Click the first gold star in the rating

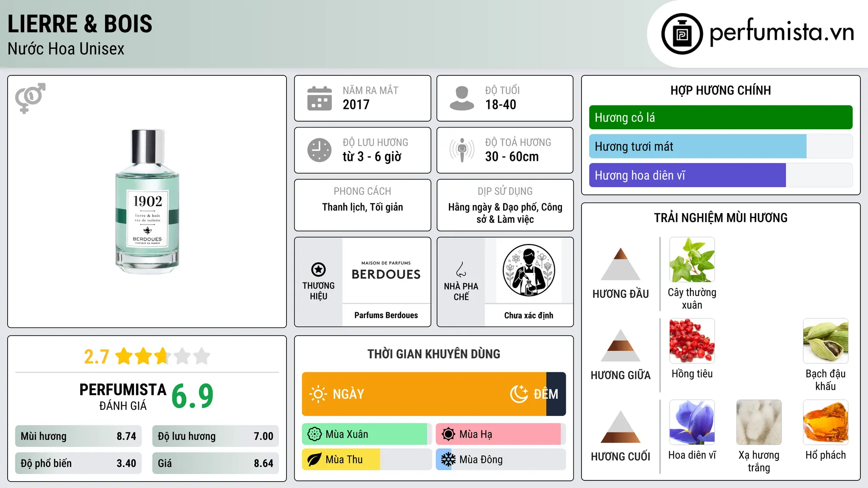click(x=124, y=356)
